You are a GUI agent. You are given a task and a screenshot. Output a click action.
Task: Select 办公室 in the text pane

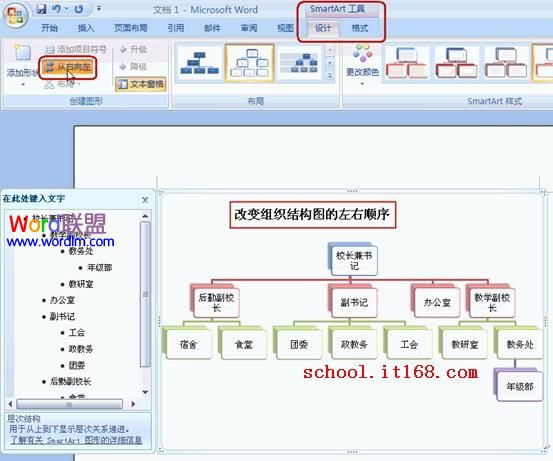62,300
